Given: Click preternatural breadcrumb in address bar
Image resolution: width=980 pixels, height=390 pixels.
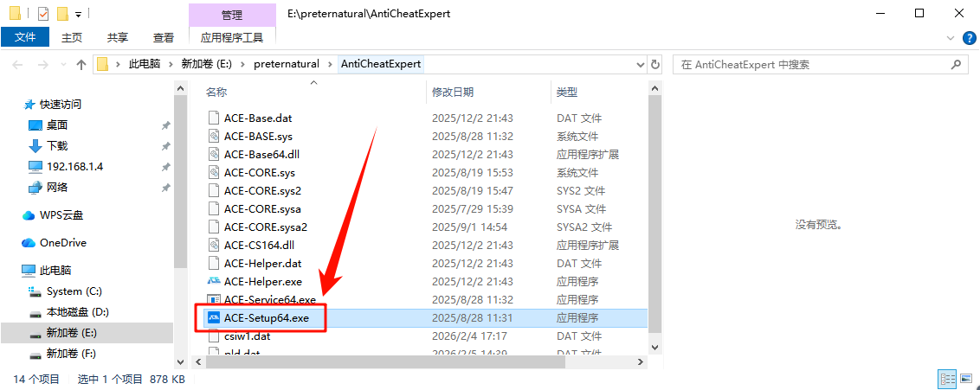Looking at the screenshot, I should (x=287, y=64).
